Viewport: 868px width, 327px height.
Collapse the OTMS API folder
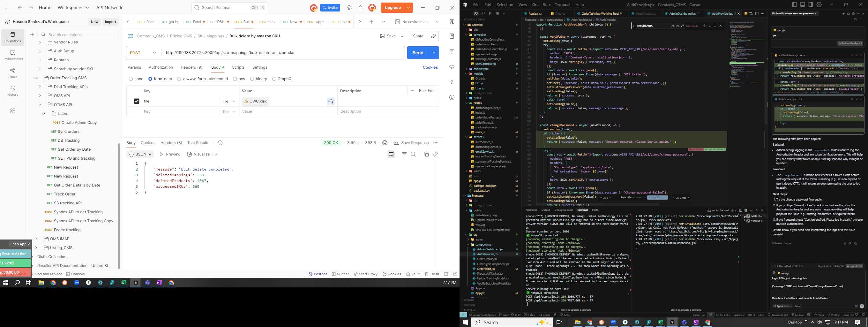tap(40, 105)
